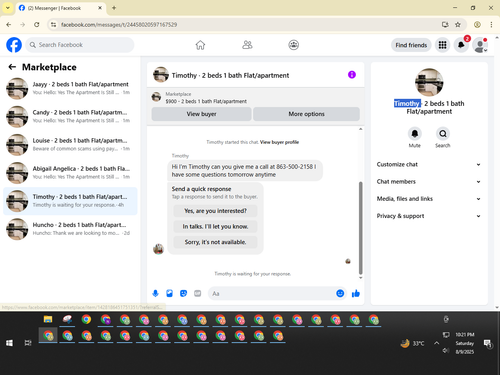Open the taskbar clock showing 10:21 PM
This screenshot has height=375, width=500.
click(x=465, y=343)
